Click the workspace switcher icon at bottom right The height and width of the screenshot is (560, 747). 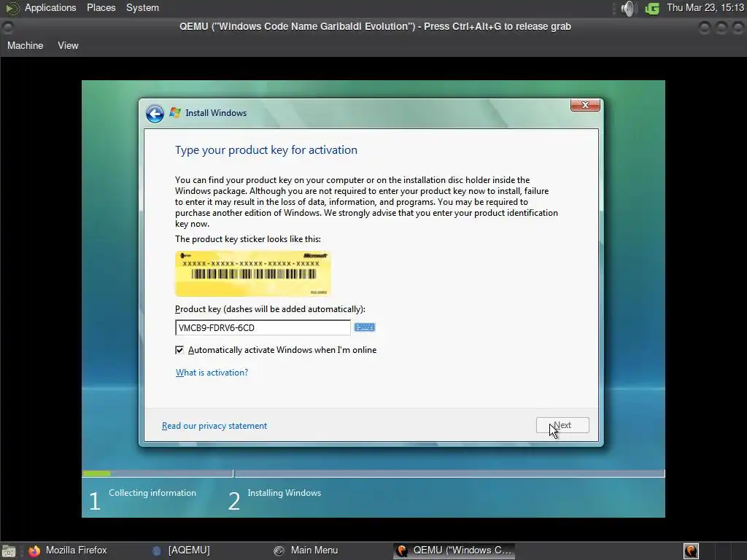pyautogui.click(x=691, y=551)
